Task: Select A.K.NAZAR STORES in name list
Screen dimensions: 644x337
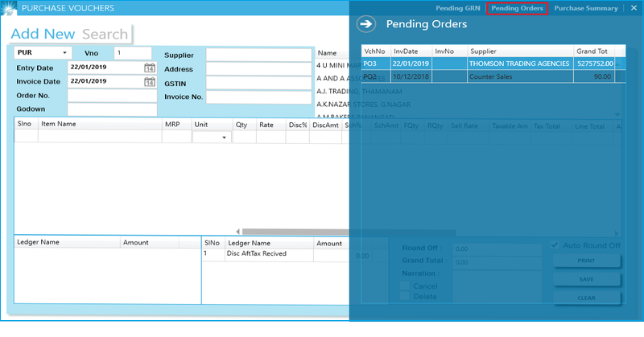Action: (x=363, y=105)
